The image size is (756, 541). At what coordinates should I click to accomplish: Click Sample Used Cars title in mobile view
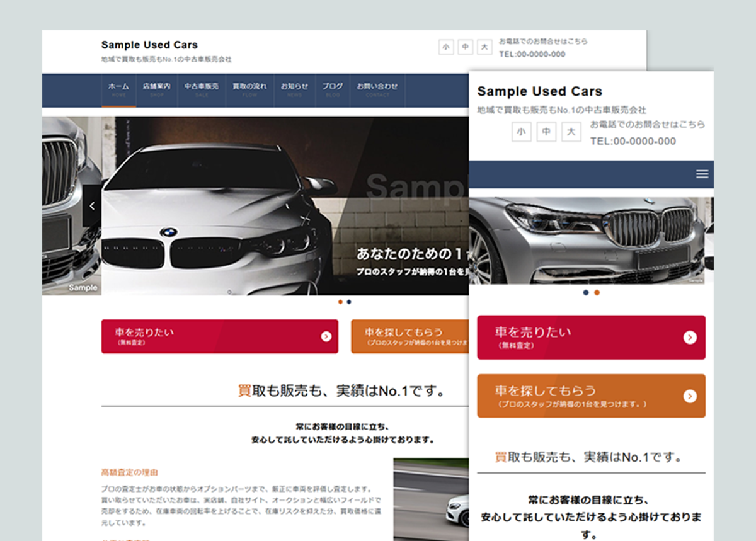[x=539, y=91]
